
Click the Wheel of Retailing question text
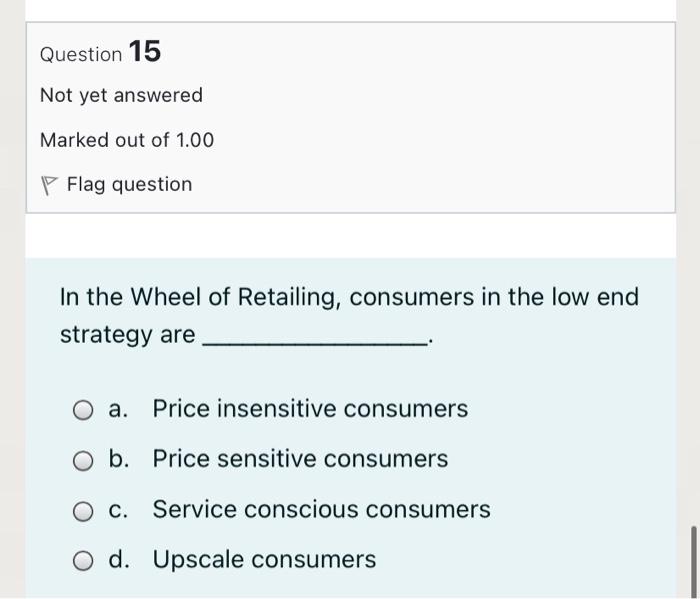pyautogui.click(x=349, y=297)
